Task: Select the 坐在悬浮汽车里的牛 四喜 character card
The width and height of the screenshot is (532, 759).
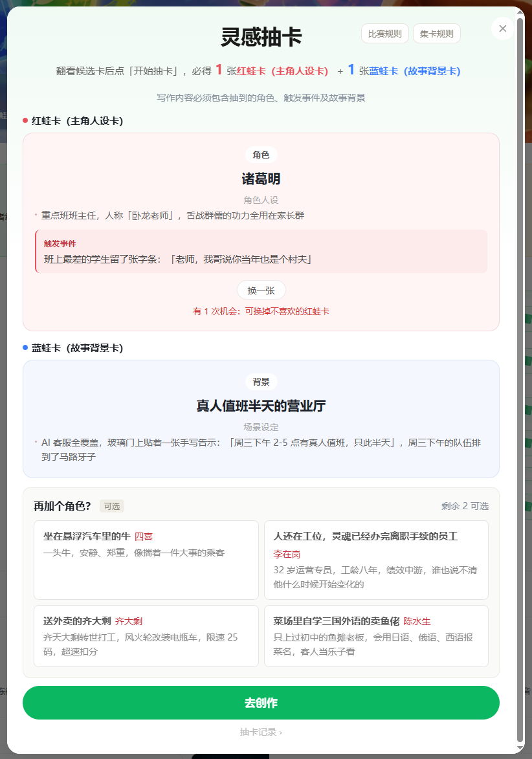Action: pyautogui.click(x=146, y=560)
